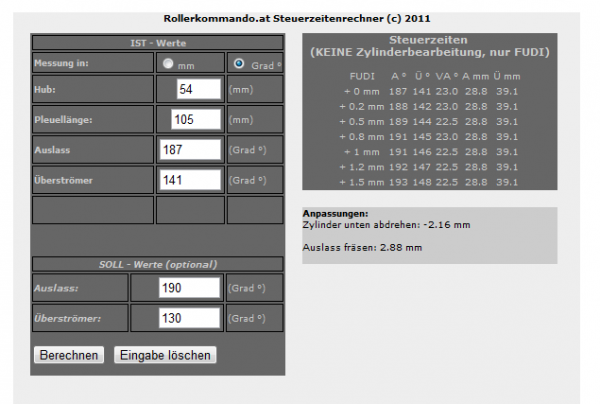Select the mm measurement radio button
600x404 pixels.
pos(168,64)
